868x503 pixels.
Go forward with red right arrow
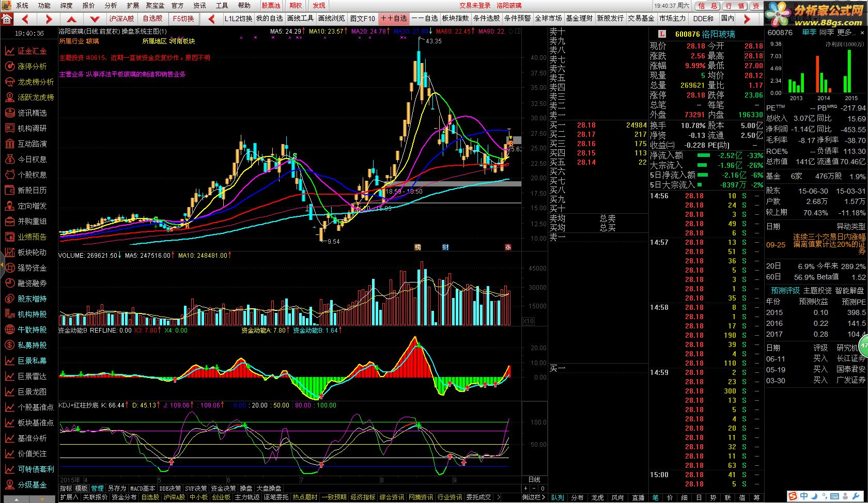point(49,19)
